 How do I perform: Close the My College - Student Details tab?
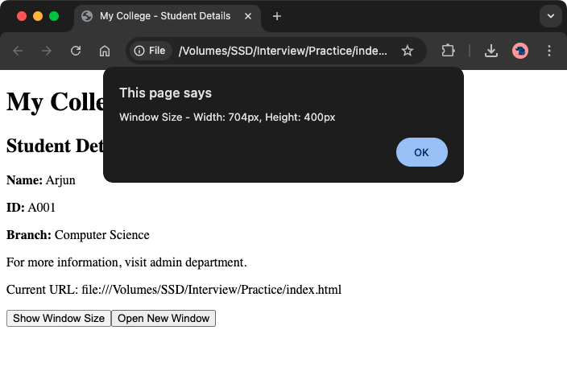[248, 16]
